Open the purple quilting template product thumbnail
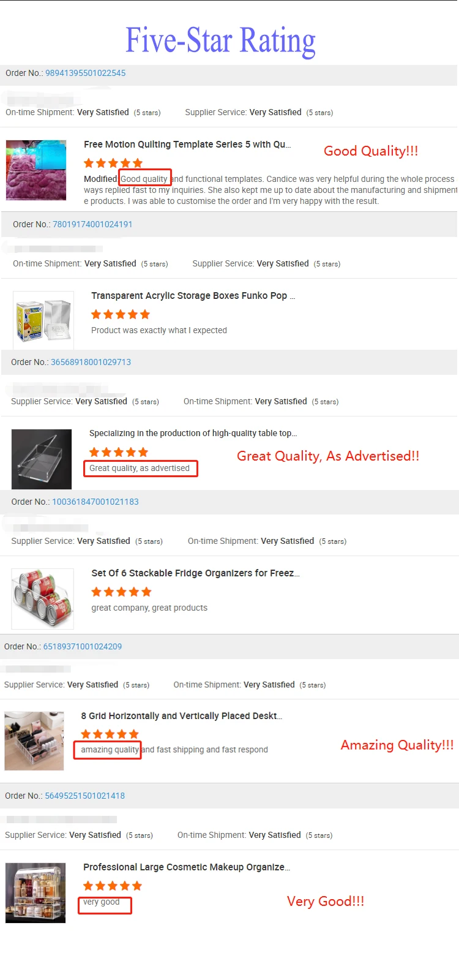Image resolution: width=459 pixels, height=980 pixels. pyautogui.click(x=36, y=170)
